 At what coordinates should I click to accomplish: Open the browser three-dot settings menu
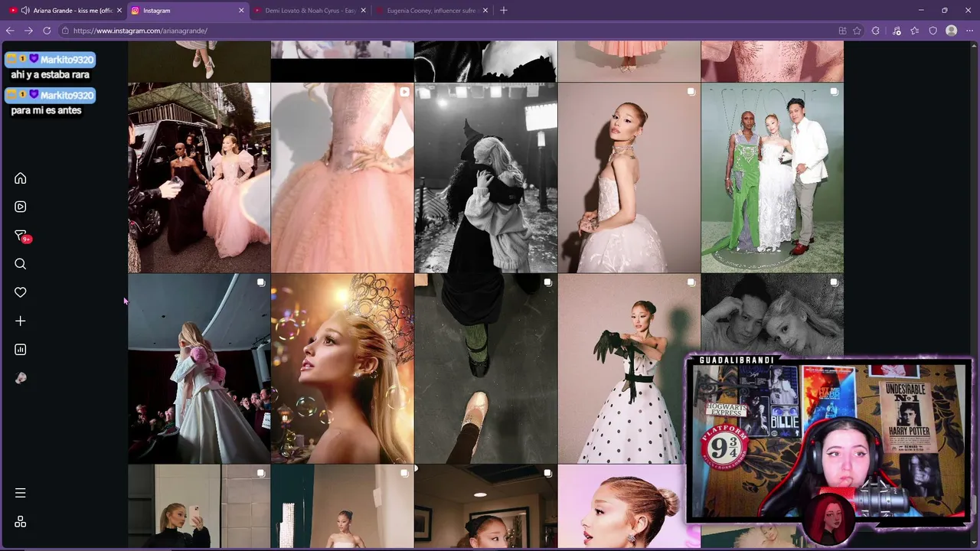(x=969, y=31)
